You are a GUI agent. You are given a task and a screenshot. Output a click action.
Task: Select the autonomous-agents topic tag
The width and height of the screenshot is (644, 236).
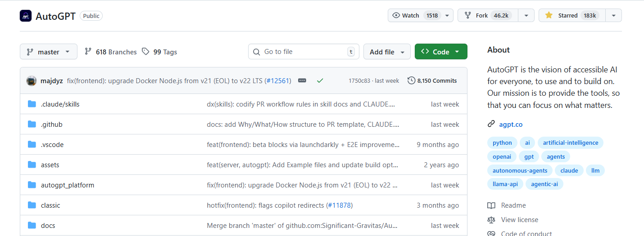pos(520,171)
